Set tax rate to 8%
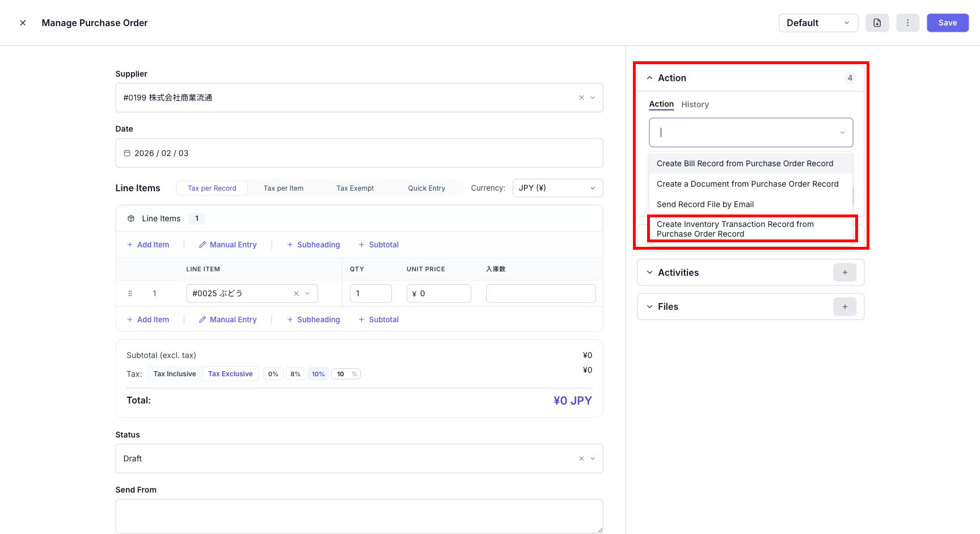Viewport: 980px width, 534px height. (x=295, y=374)
